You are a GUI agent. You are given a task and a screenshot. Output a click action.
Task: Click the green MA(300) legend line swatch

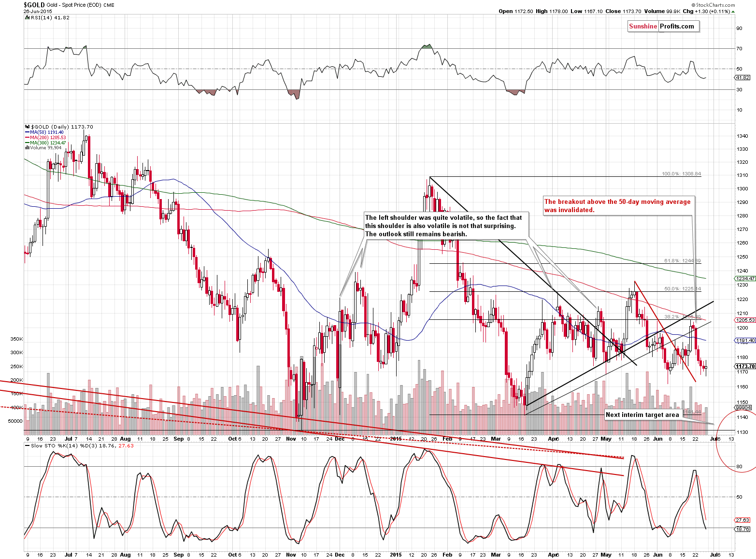[27, 143]
